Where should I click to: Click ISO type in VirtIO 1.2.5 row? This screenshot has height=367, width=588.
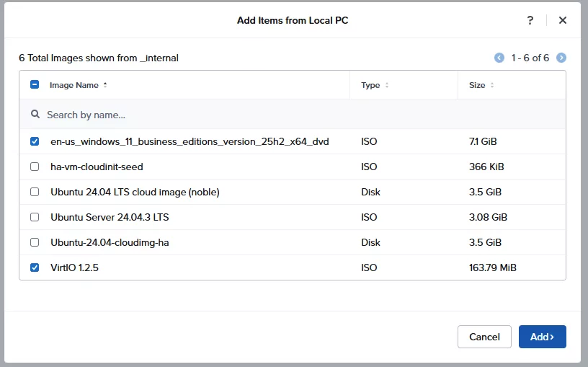click(369, 267)
